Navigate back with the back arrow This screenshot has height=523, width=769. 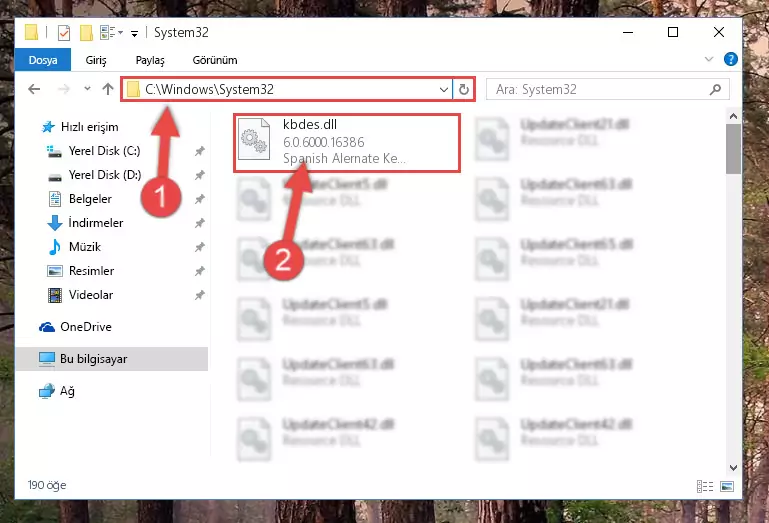34,89
